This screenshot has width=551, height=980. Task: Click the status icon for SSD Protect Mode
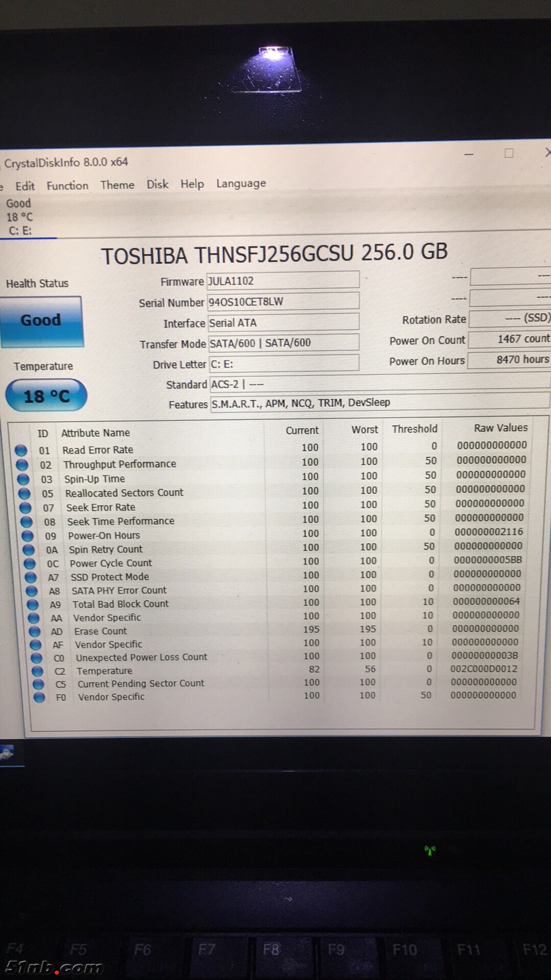[x=31, y=577]
